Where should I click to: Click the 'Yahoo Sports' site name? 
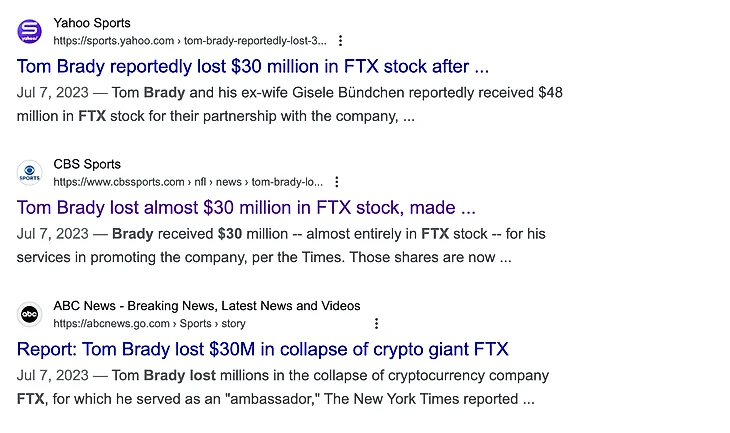coord(92,23)
